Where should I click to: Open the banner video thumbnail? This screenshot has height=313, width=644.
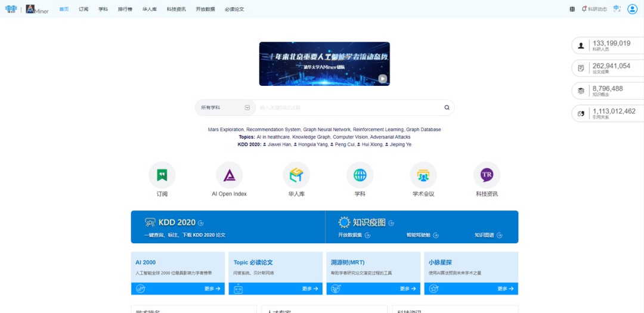click(324, 64)
